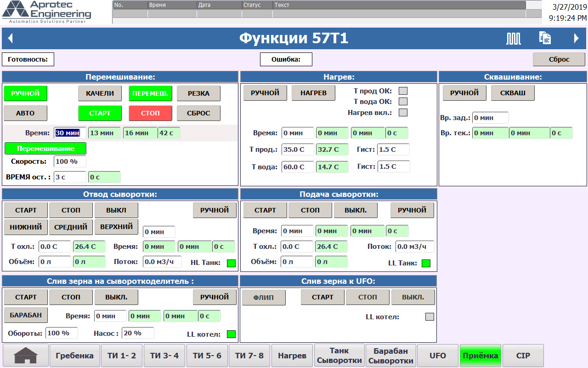Open the heating coil icon in header
The image size is (588, 368).
click(514, 39)
